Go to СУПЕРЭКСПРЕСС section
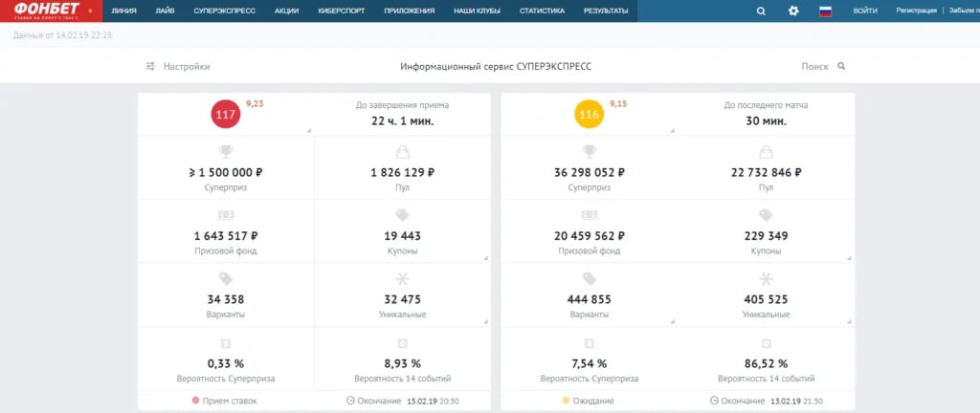Image resolution: width=980 pixels, height=413 pixels. [224, 11]
